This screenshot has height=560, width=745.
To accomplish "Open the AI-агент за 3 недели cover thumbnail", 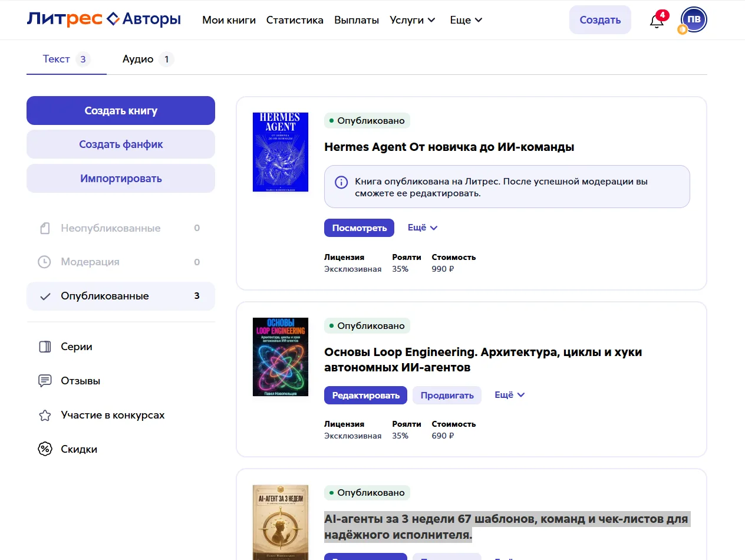I will click(281, 522).
